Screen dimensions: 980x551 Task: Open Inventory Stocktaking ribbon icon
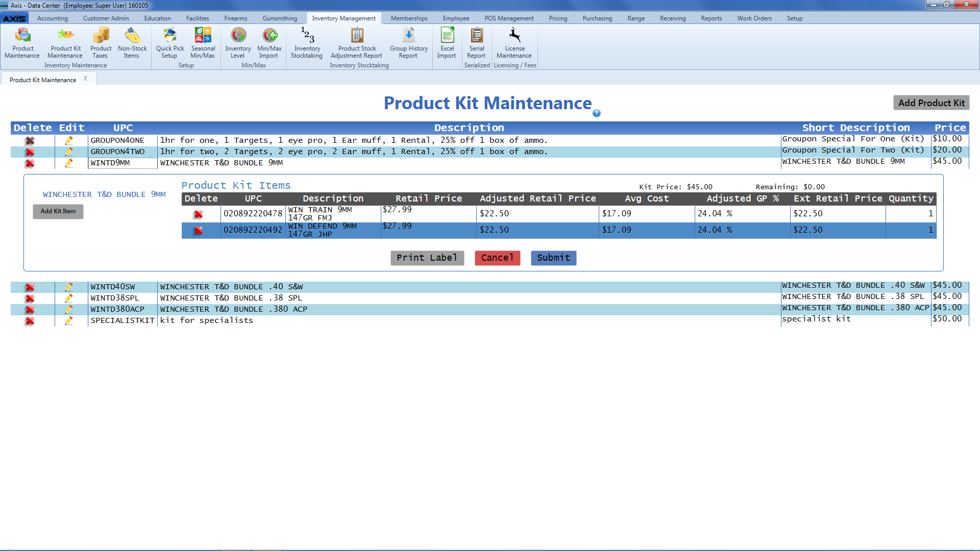coord(307,43)
